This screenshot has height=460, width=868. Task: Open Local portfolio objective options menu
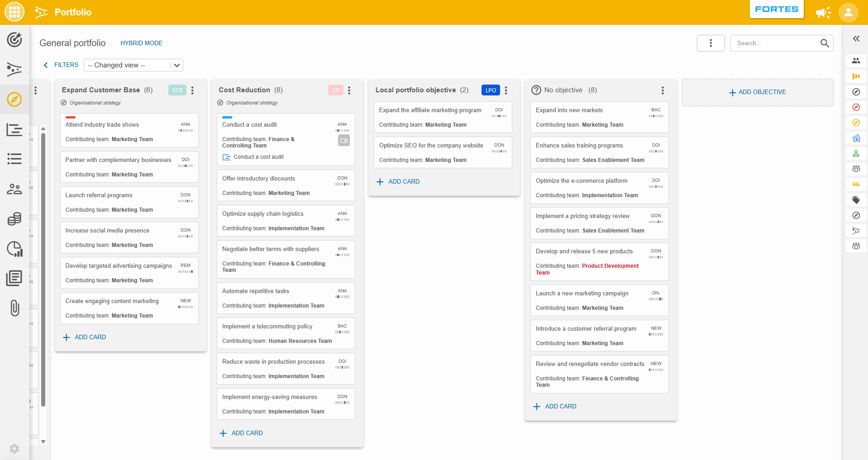(506, 90)
